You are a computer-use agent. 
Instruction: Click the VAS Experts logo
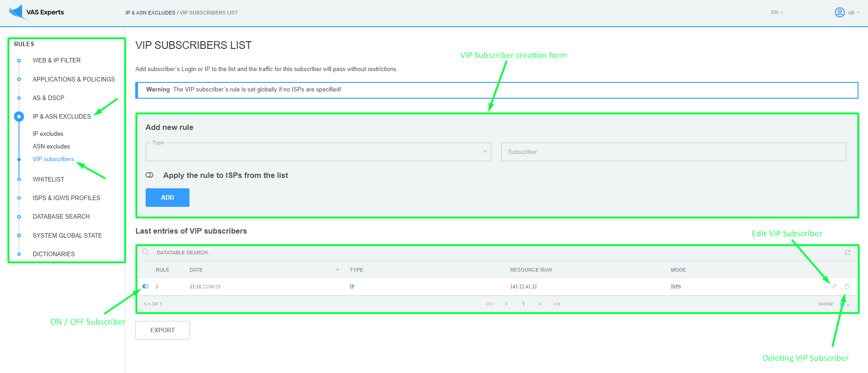click(36, 12)
